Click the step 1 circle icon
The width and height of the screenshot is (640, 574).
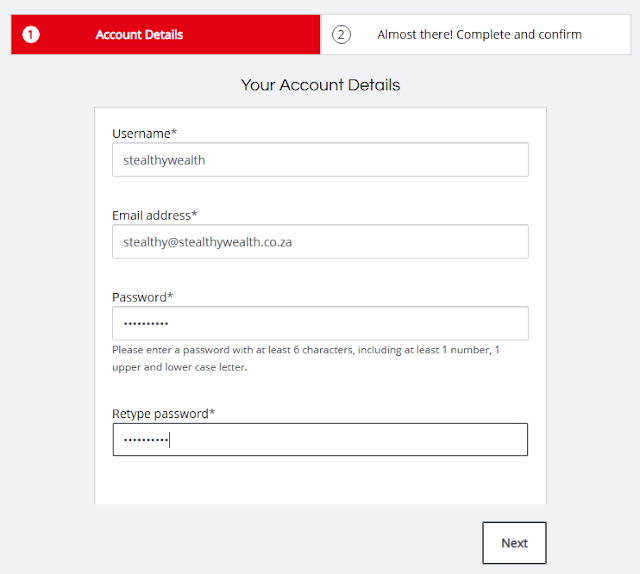(x=31, y=35)
